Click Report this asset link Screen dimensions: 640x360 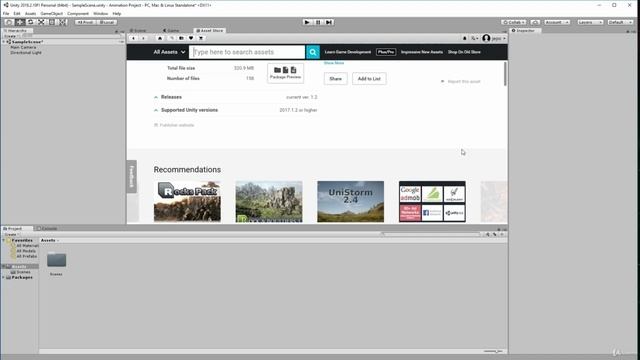point(460,82)
